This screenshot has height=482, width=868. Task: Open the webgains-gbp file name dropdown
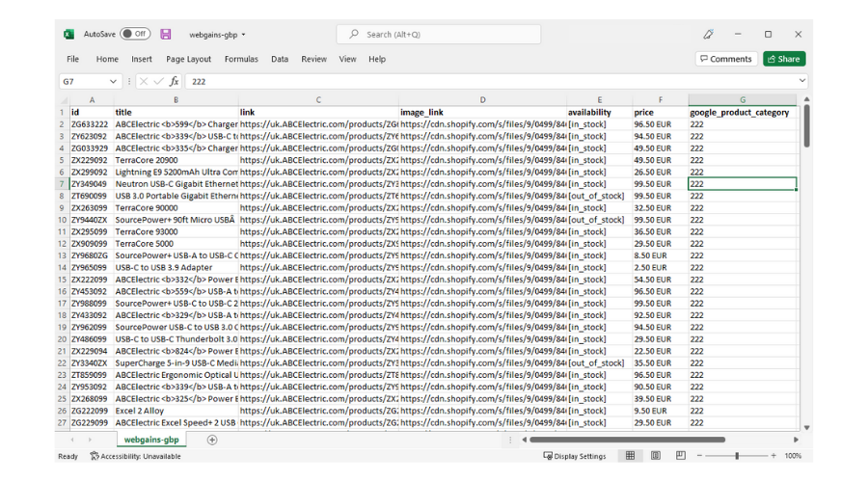coord(243,35)
